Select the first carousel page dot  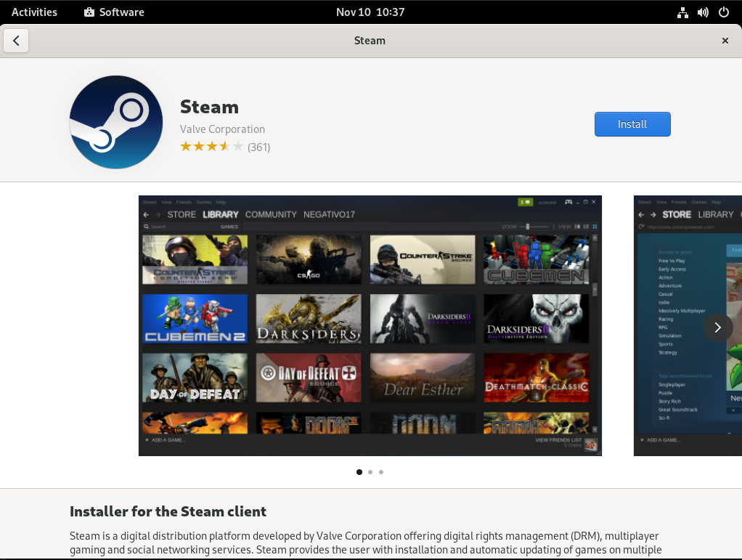[359, 472]
